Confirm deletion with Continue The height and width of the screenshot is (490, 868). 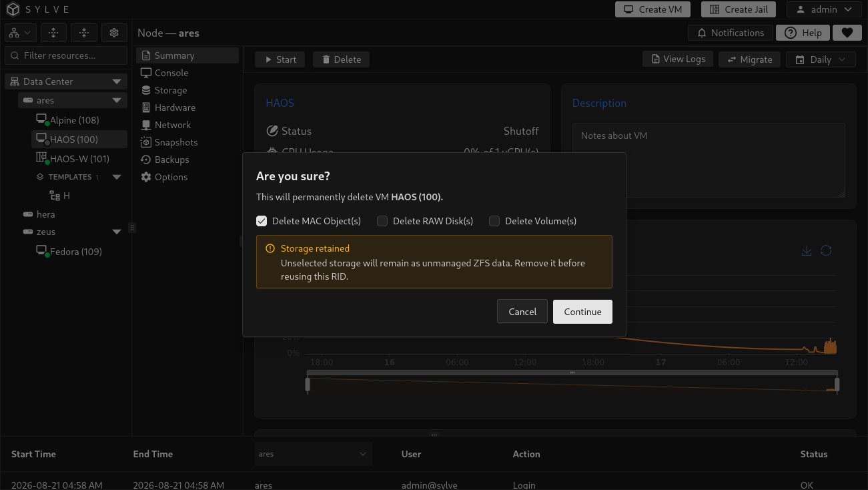pyautogui.click(x=582, y=312)
